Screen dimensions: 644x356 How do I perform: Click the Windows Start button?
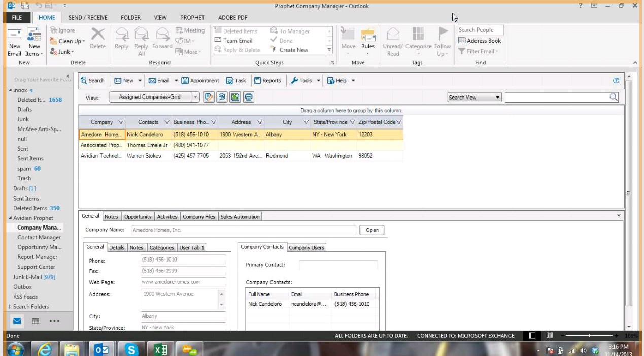[x=17, y=349]
